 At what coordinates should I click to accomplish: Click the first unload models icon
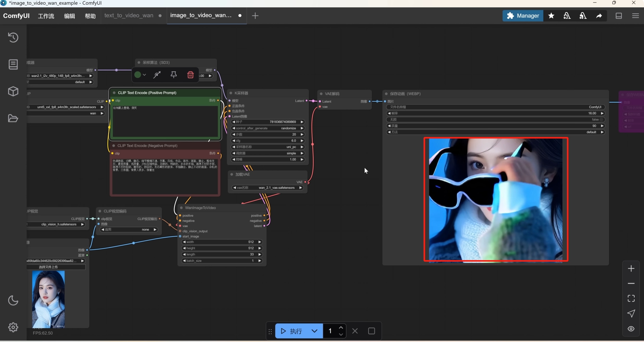[567, 16]
